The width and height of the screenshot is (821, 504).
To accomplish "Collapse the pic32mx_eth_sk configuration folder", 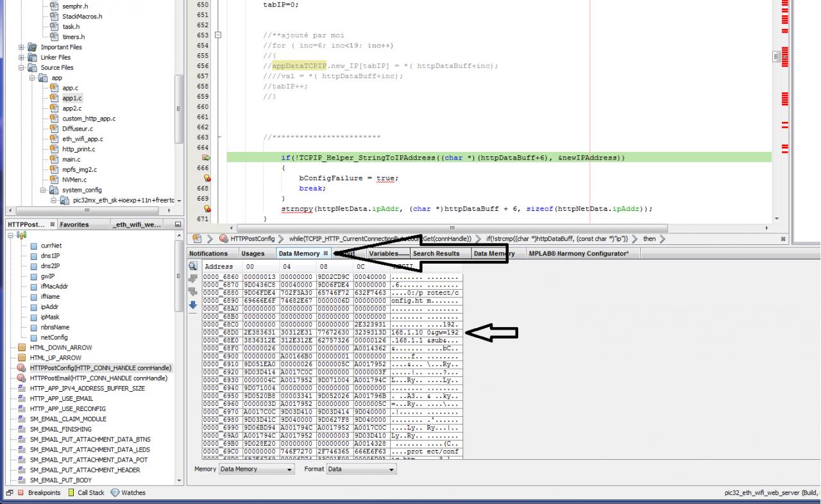I will 54,200.
